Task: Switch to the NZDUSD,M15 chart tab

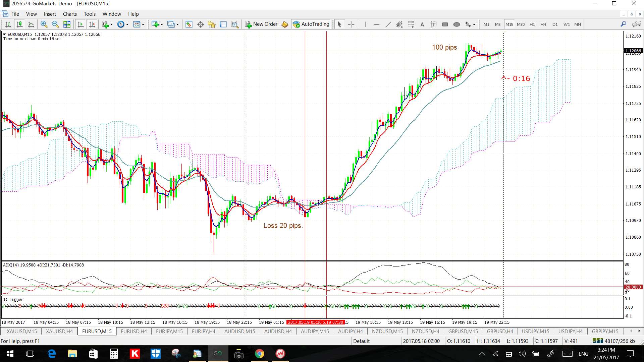Action: (x=387, y=331)
